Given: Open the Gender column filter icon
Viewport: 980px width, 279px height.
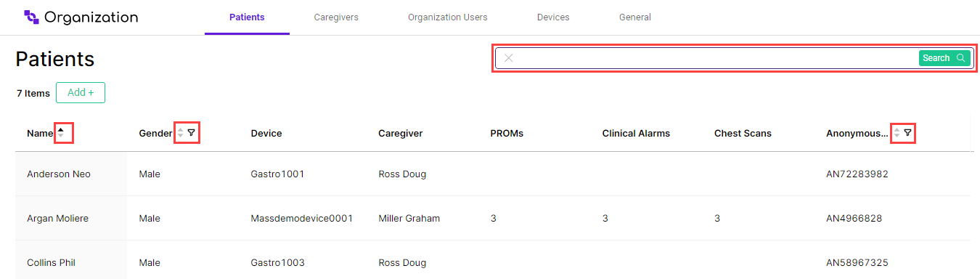Looking at the screenshot, I should tap(192, 133).
